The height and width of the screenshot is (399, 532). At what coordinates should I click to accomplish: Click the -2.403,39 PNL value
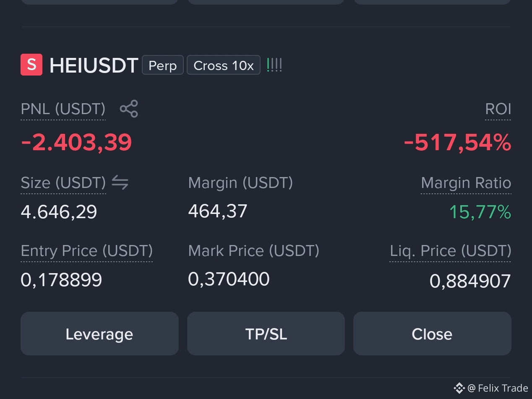click(x=76, y=142)
